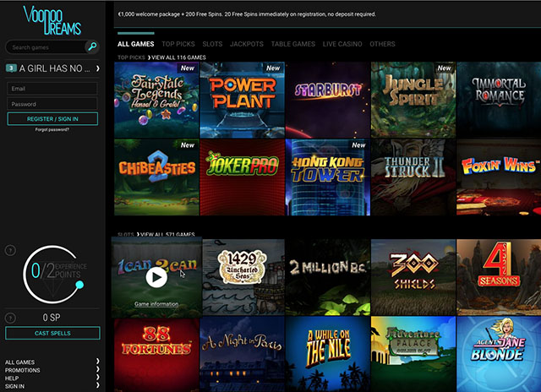The height and width of the screenshot is (392, 541).
Task: Open View all 571 games link
Action: pos(166,235)
